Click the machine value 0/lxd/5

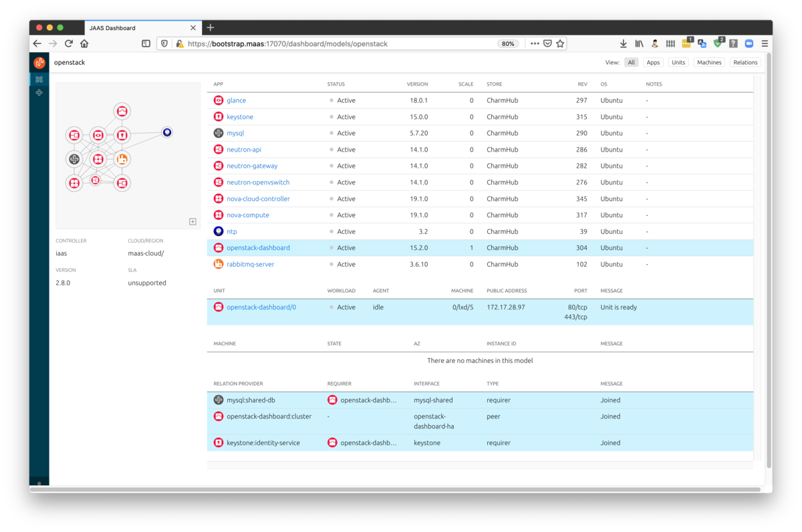click(462, 307)
